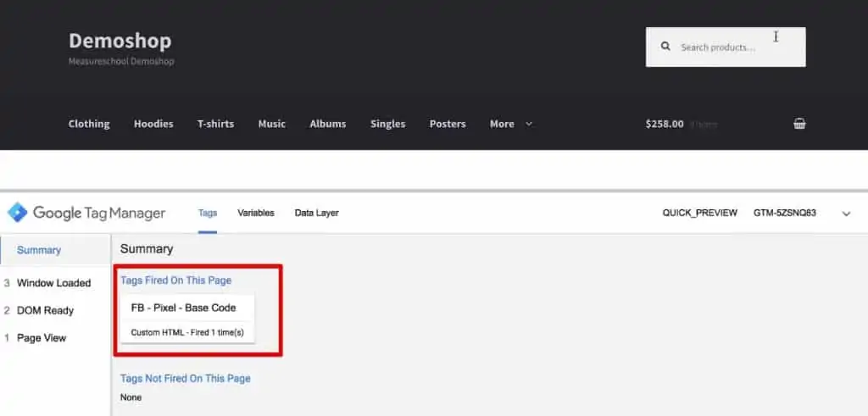Click Tags Not Fired On This Page heading
Image resolution: width=868 pixels, height=416 pixels.
point(186,379)
